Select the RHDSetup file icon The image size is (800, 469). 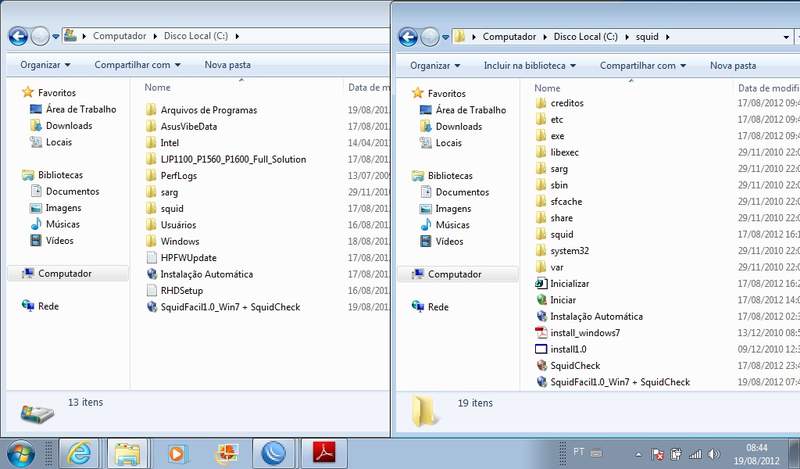(x=152, y=290)
